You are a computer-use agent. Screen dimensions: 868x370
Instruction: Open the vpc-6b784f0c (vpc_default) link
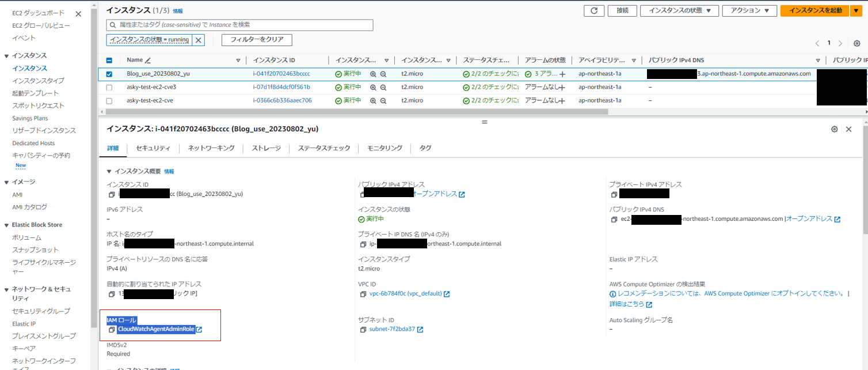pos(409,293)
